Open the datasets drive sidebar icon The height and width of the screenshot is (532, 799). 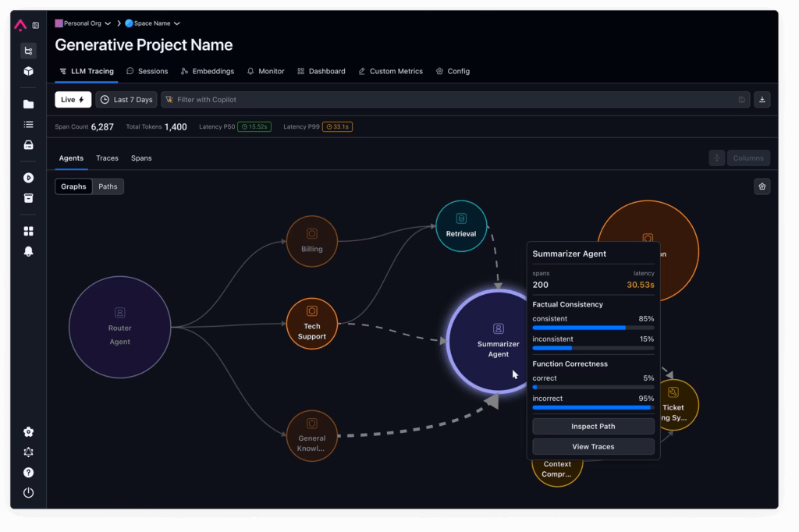29,145
